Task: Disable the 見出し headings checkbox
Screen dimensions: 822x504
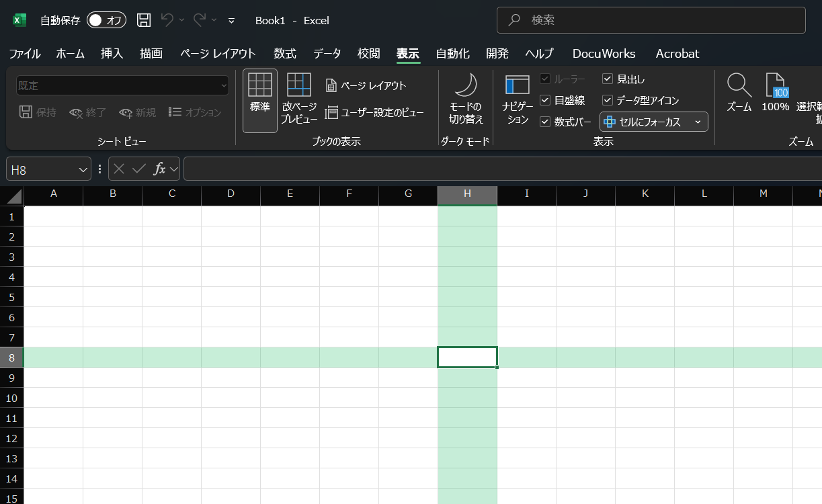Action: point(608,79)
